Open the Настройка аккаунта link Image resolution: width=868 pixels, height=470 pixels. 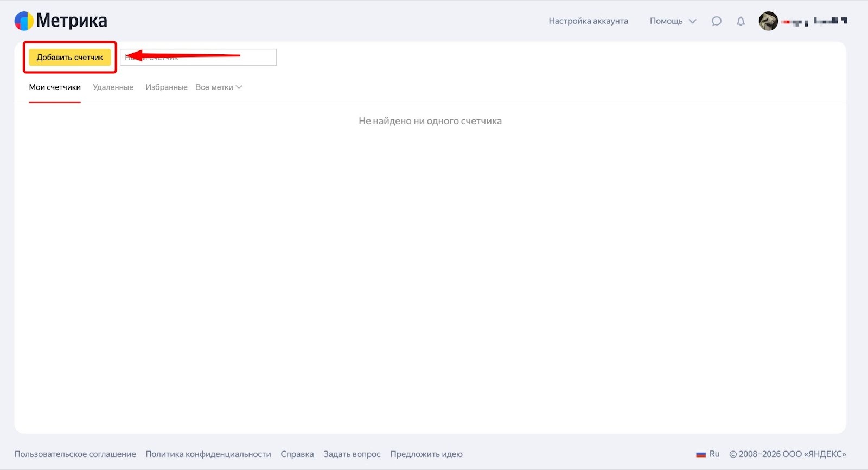point(588,21)
